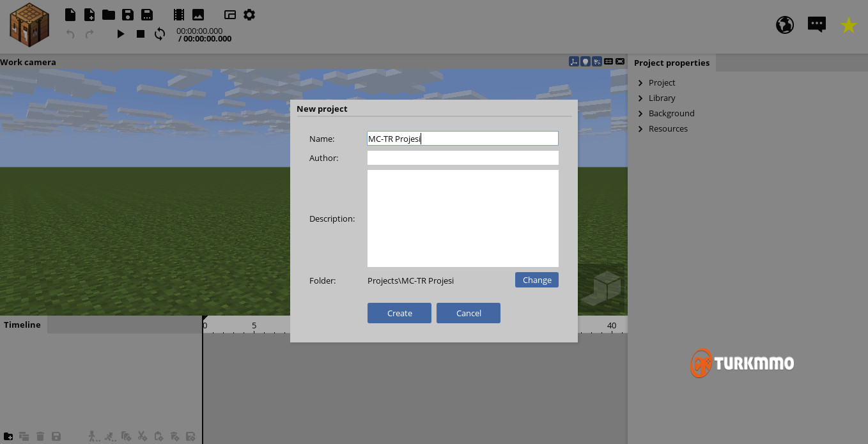Click the duplicate timeline icon

[x=24, y=436]
